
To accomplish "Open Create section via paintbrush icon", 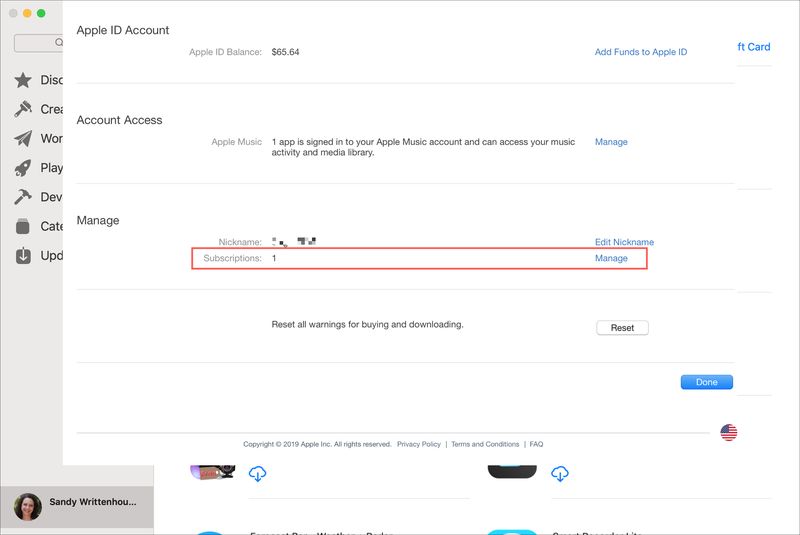I will coord(23,109).
